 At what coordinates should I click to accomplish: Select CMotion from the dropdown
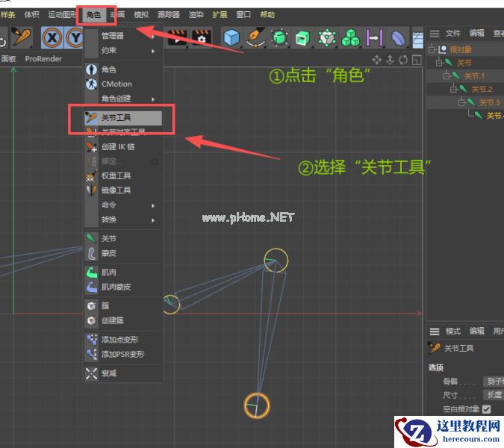(123, 84)
